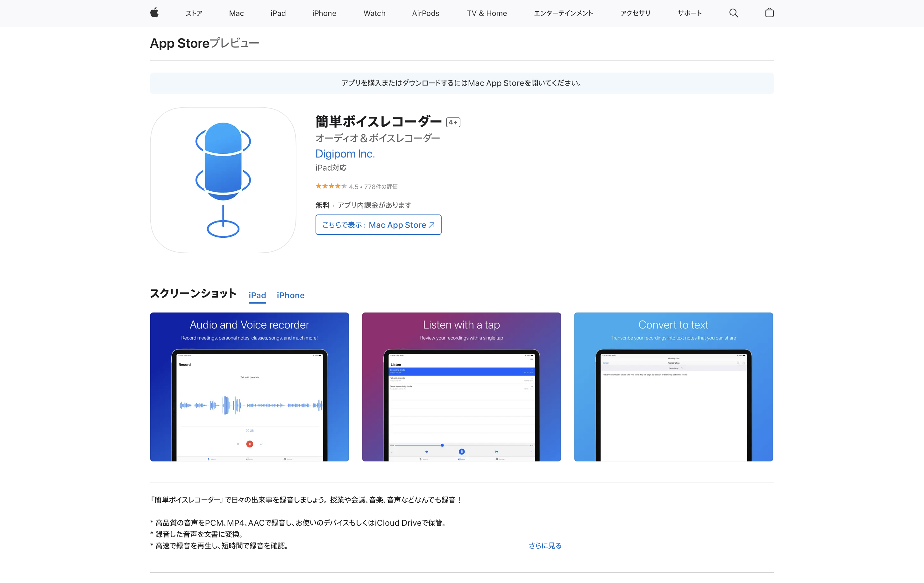924x583 pixels.
Task: Open the サポート navigation item
Action: [689, 13]
